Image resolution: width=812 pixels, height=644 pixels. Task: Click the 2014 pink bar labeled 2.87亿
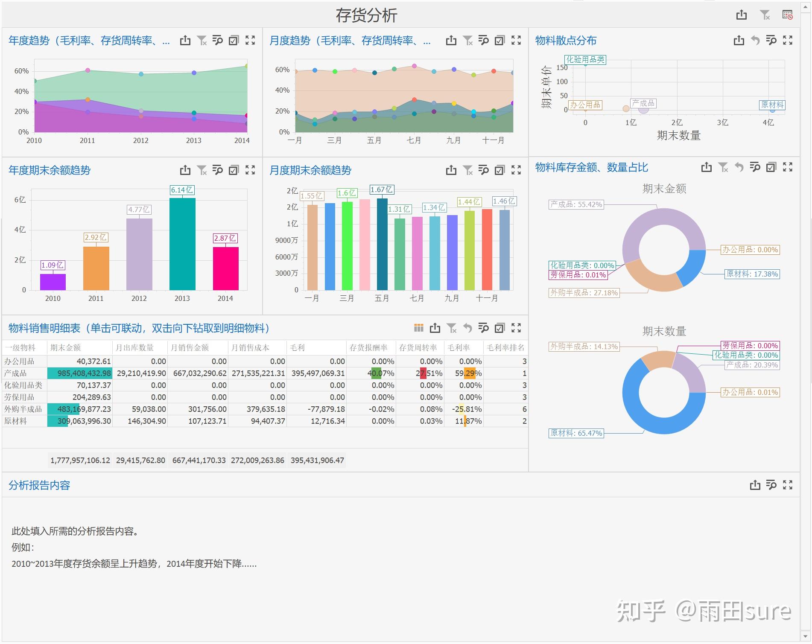coord(226,268)
